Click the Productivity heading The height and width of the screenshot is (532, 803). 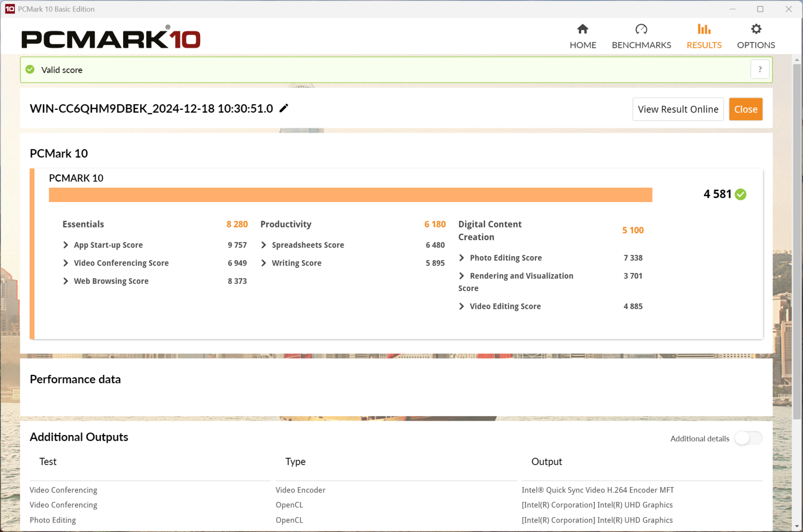tap(286, 224)
